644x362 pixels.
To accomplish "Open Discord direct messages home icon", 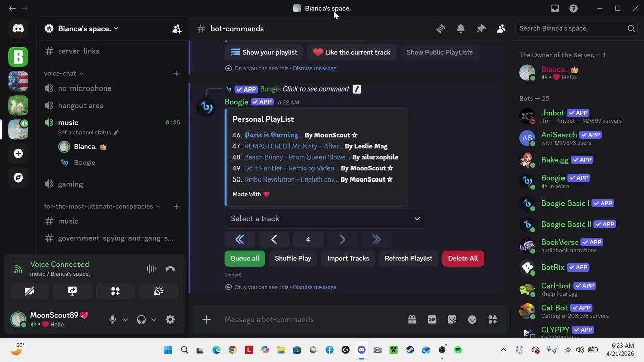I will pyautogui.click(x=18, y=29).
